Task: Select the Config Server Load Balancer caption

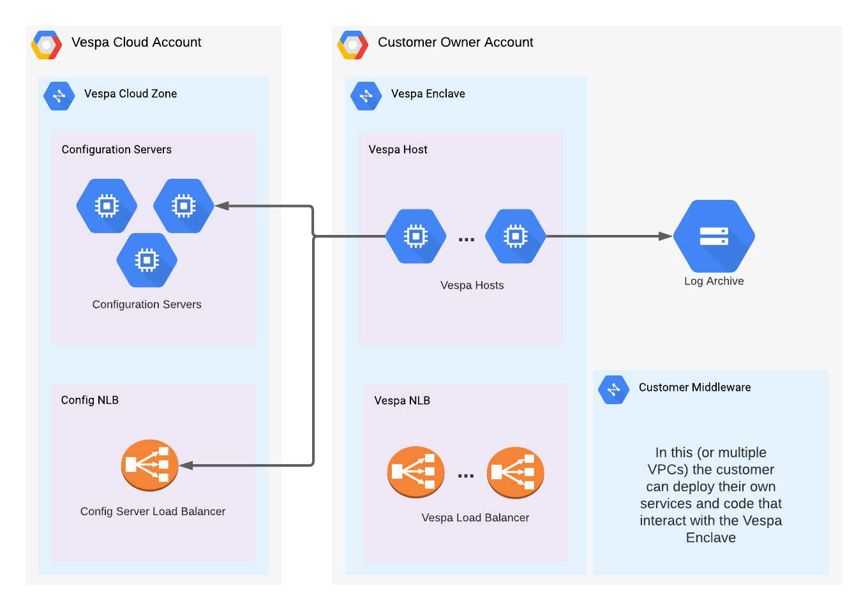Action: [x=153, y=511]
